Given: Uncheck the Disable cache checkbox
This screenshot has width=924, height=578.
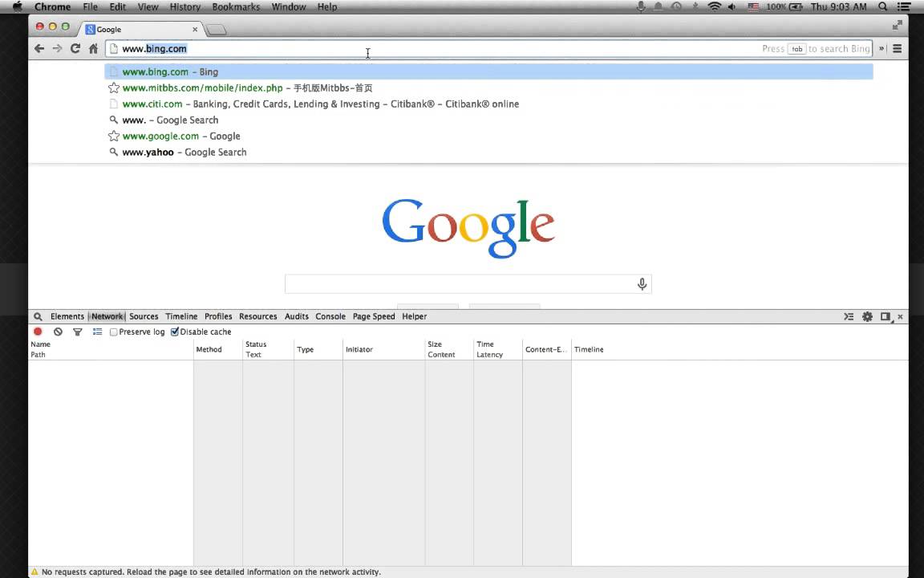Looking at the screenshot, I should (174, 332).
